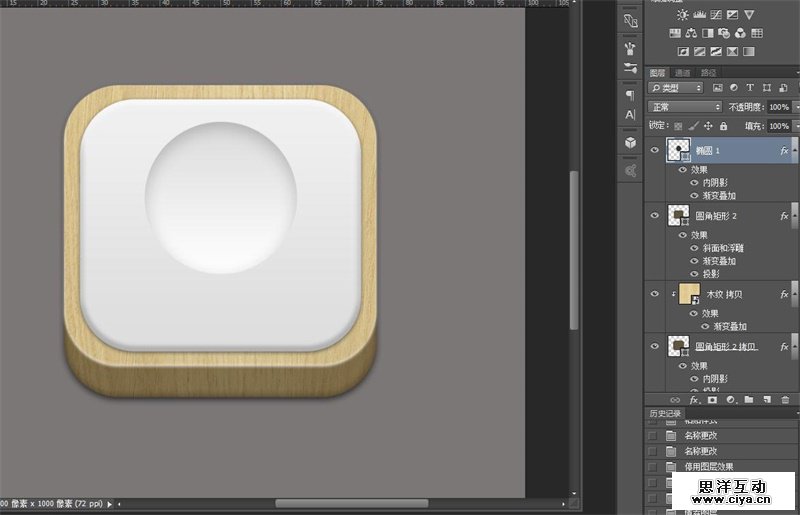Open the 正常 blend mode dropdown
Screen dimensions: 800x515
tap(684, 107)
